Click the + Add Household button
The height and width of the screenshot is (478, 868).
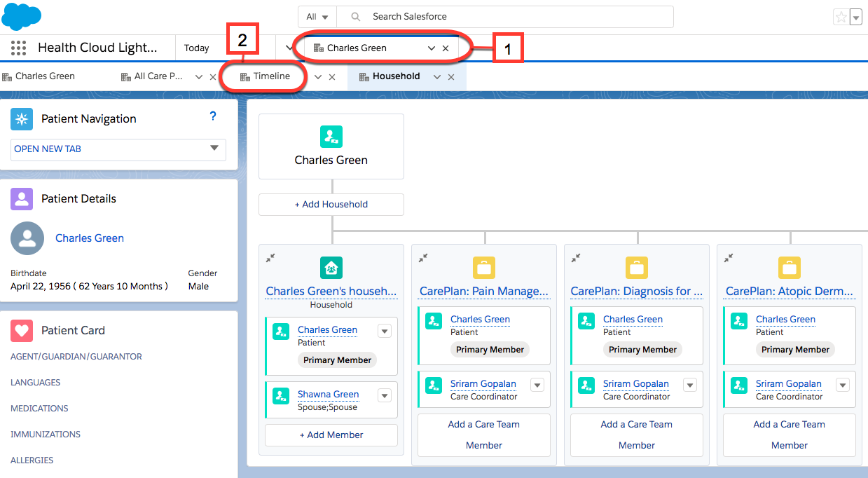pyautogui.click(x=331, y=204)
